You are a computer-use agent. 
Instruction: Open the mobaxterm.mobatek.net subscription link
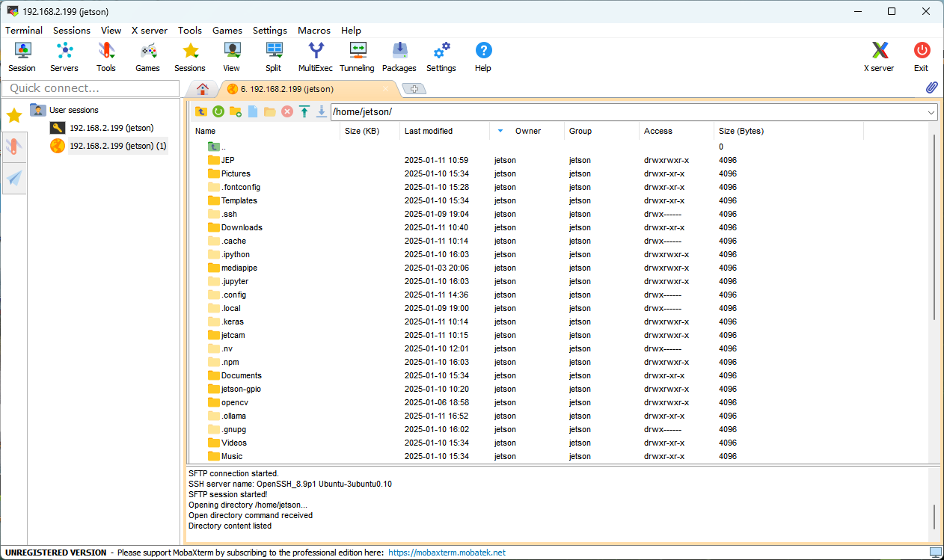click(446, 552)
